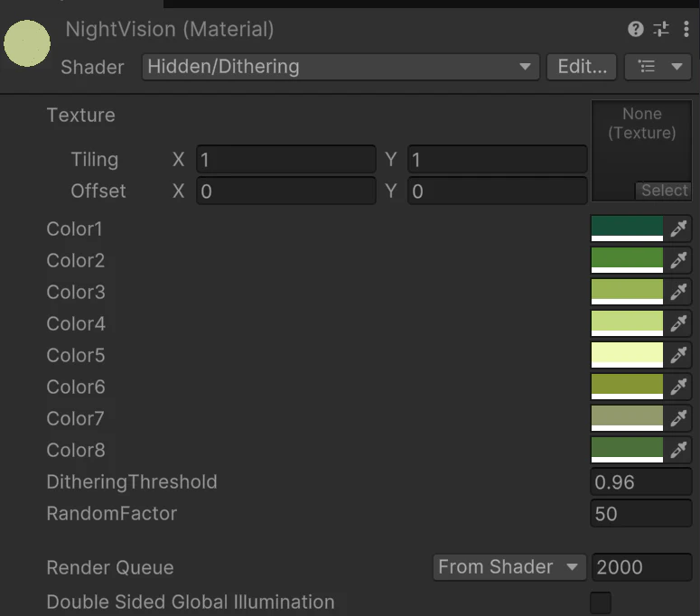Click the Color8 label
The height and width of the screenshot is (616, 700).
coord(76,450)
